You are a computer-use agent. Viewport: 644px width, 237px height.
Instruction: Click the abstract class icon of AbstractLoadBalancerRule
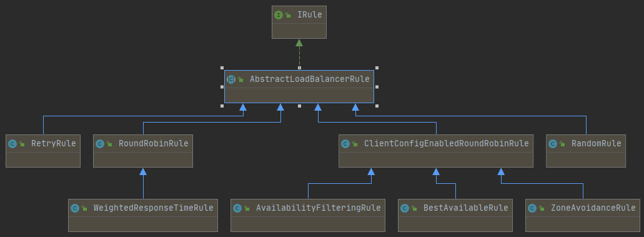(x=231, y=79)
